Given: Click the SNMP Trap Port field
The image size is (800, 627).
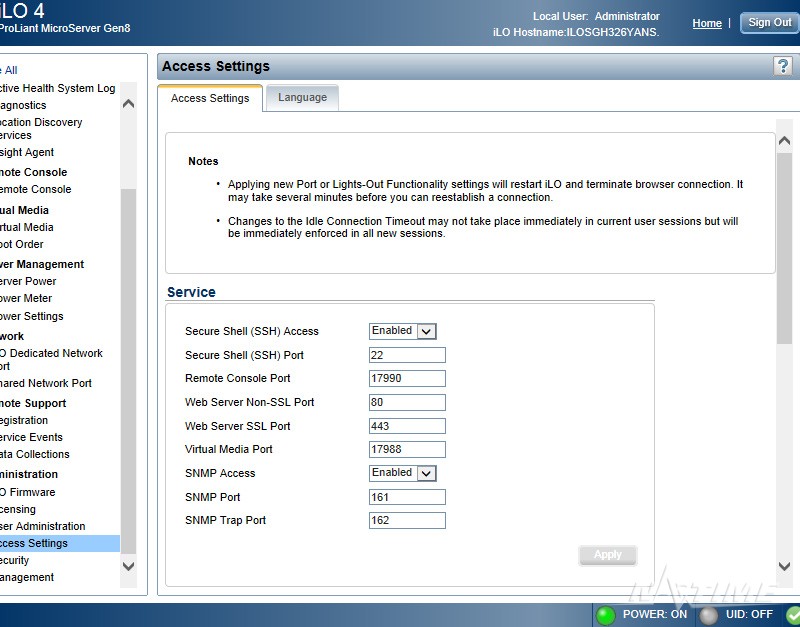Looking at the screenshot, I should [x=407, y=520].
